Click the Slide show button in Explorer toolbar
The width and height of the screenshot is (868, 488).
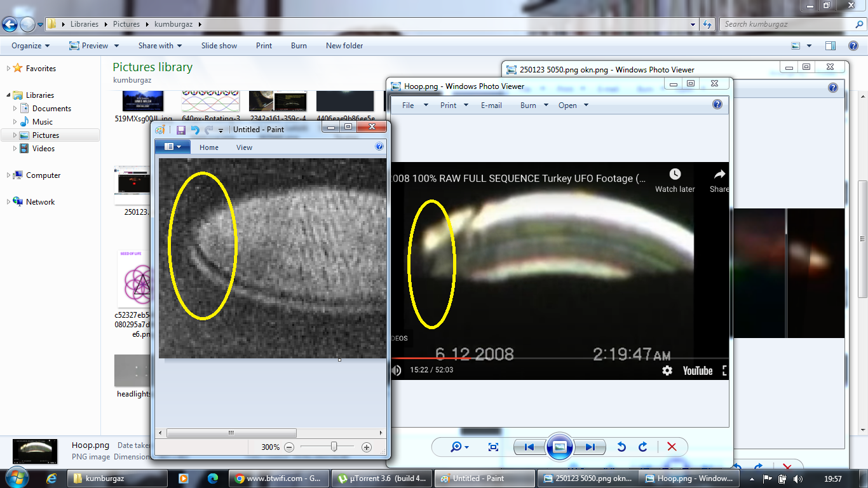219,46
